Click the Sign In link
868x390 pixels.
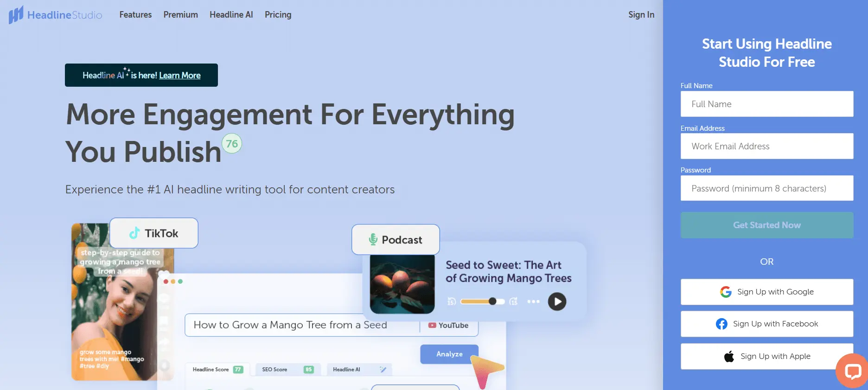(x=641, y=15)
